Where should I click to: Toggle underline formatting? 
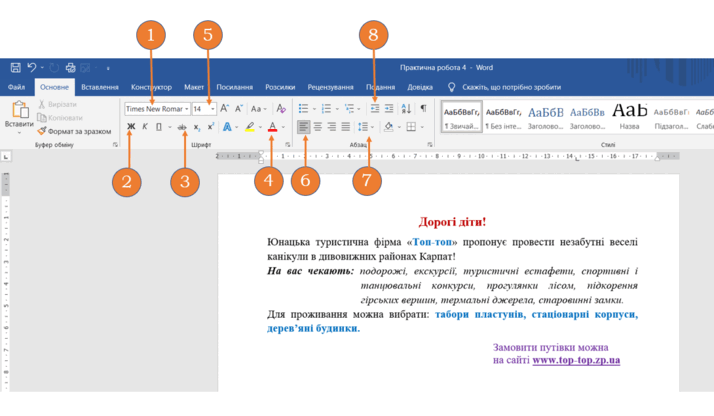158,127
